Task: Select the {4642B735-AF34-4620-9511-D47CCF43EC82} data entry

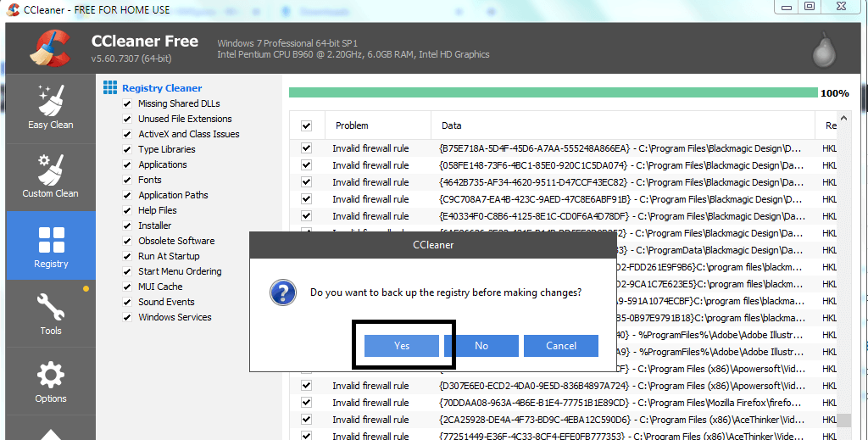Action: coord(621,182)
